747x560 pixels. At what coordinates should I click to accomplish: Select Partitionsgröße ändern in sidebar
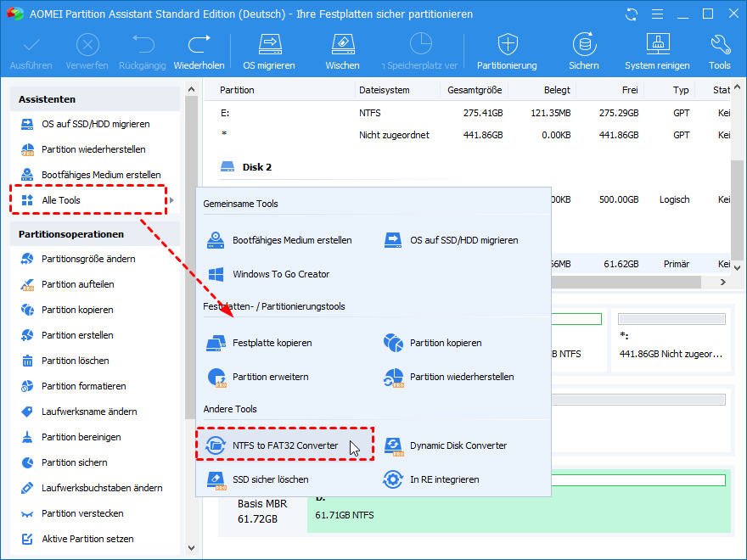point(79,259)
